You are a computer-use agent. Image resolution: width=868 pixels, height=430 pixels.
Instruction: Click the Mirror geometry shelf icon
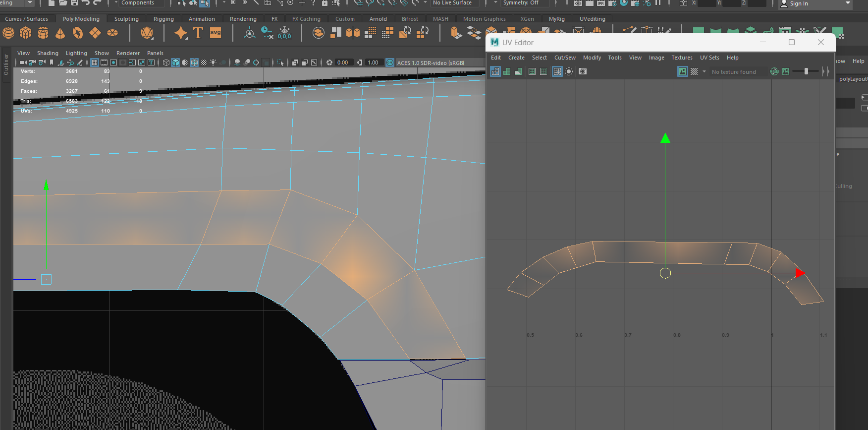(353, 33)
